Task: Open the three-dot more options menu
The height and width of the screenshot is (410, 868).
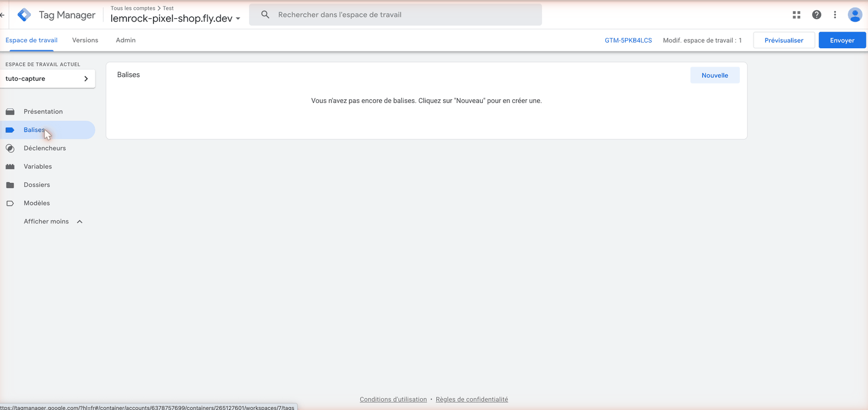Action: coord(835,15)
